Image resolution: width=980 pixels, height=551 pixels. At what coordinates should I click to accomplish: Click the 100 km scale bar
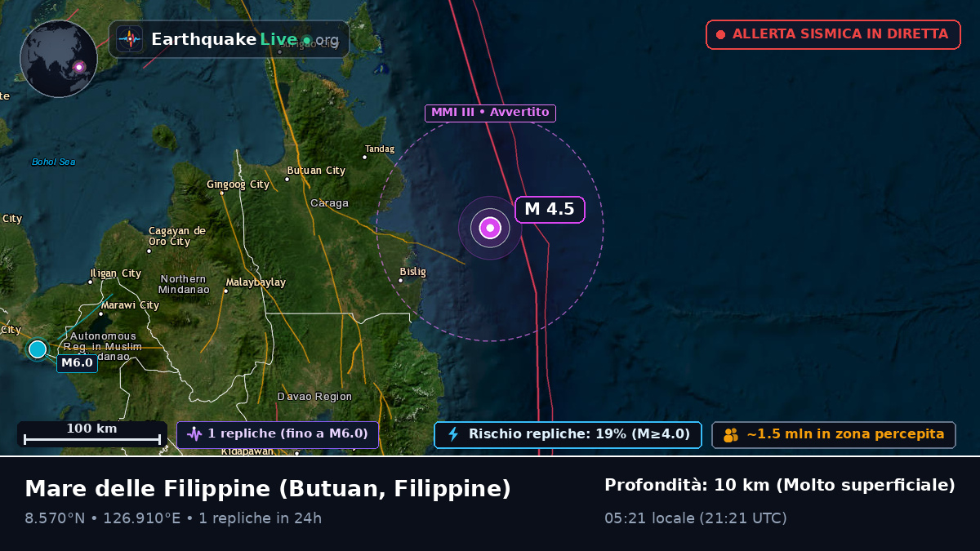click(91, 434)
